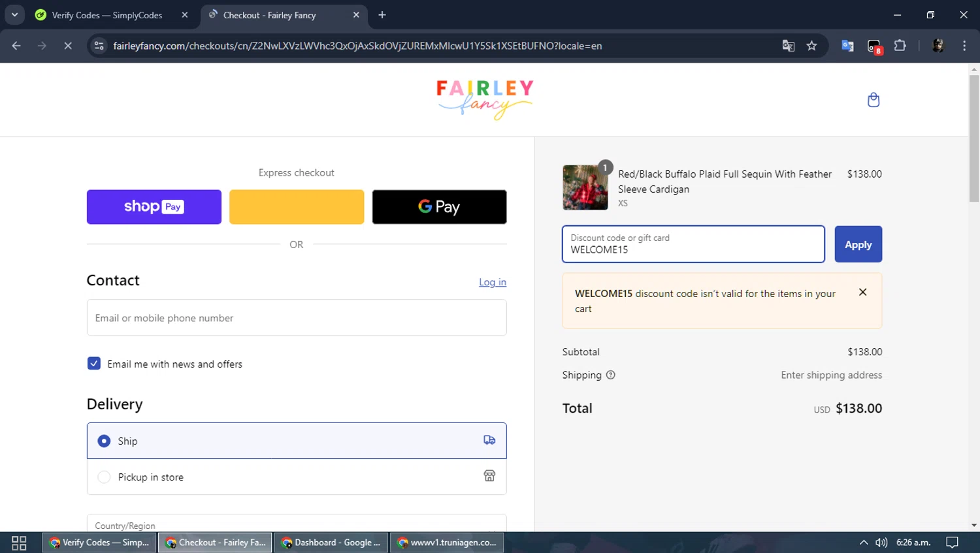The height and width of the screenshot is (553, 980).
Task: Open the browser extensions puzzle icon
Action: coord(900,46)
